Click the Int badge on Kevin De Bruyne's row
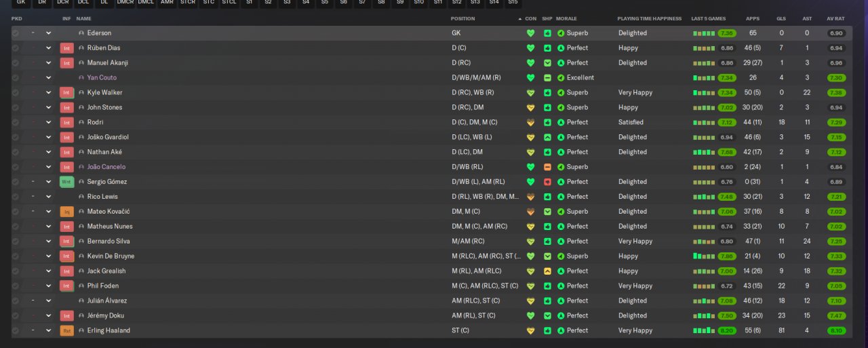Image resolution: width=868 pixels, height=348 pixels. tap(66, 256)
